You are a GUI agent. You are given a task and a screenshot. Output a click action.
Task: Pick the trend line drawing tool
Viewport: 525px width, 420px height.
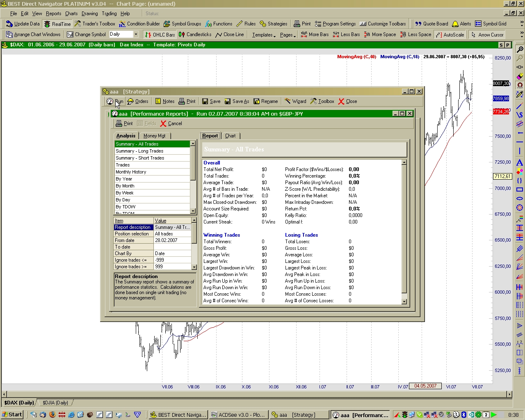pos(520,106)
